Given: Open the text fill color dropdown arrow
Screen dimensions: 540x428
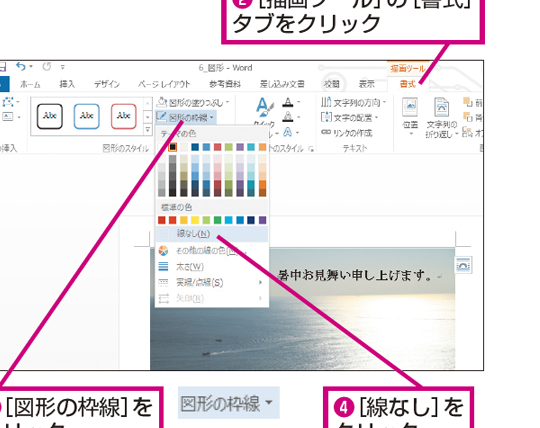Looking at the screenshot, I should click(298, 102).
